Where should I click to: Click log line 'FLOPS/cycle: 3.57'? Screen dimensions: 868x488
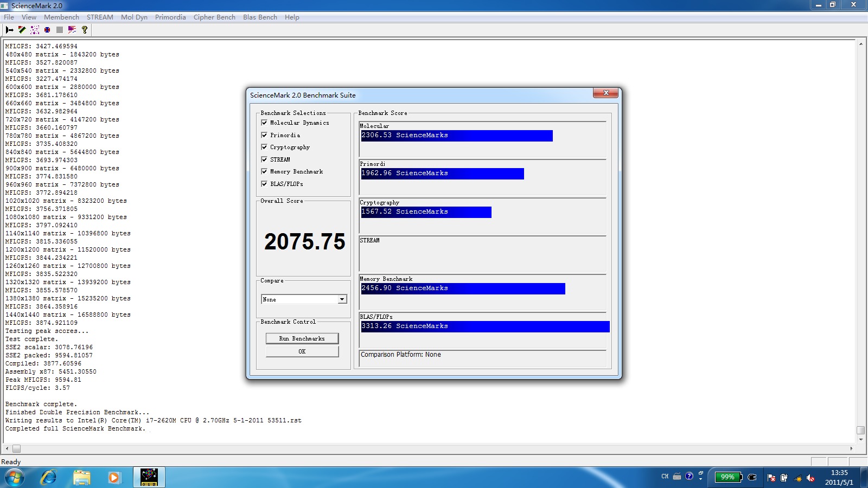[x=37, y=388]
